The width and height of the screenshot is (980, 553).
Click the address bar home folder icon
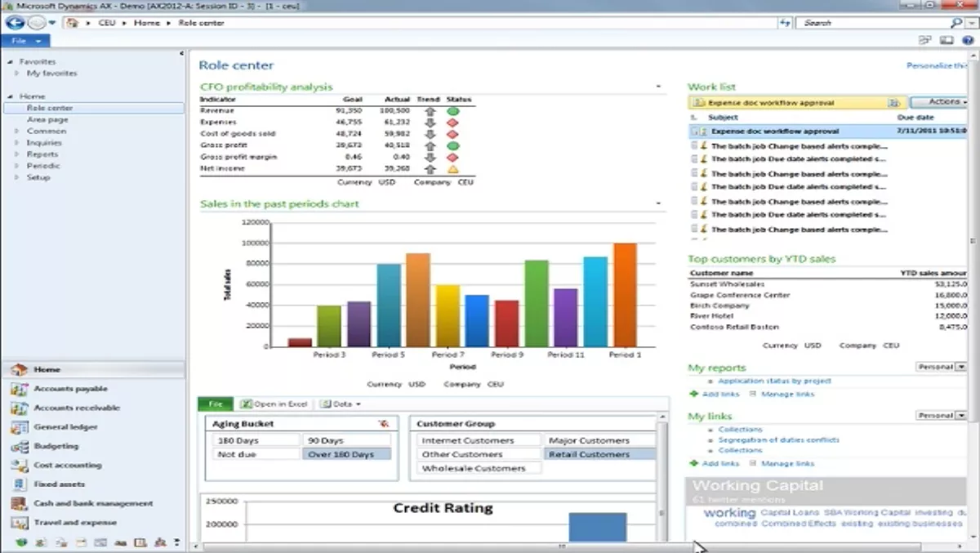point(73,23)
